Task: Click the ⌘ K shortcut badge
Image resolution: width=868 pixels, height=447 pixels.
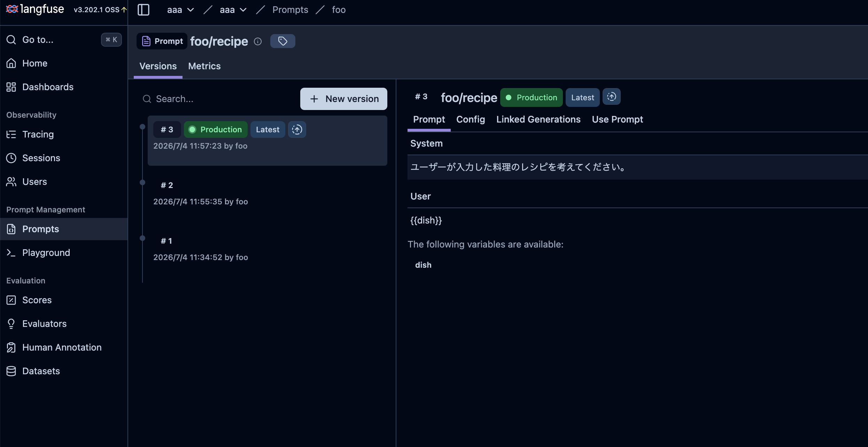Action: 111,40
